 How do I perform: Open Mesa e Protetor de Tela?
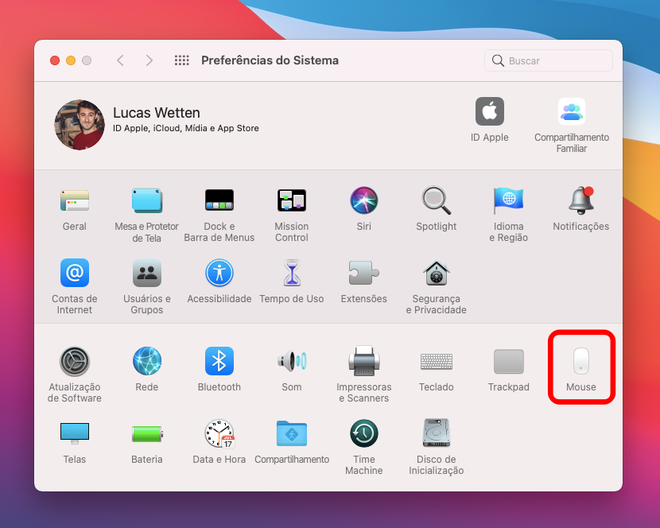146,201
